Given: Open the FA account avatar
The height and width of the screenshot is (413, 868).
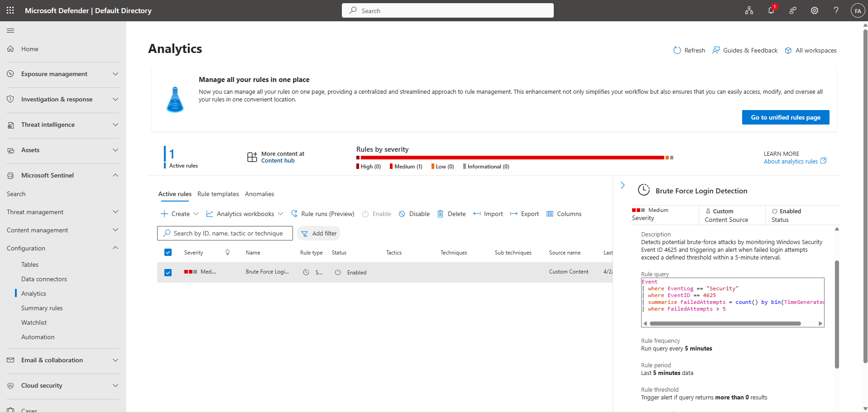Looking at the screenshot, I should pos(858,10).
